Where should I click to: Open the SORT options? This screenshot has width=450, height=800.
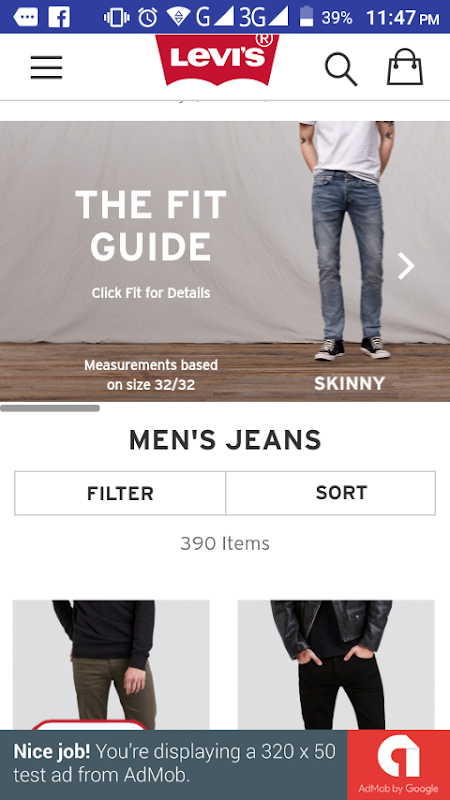[x=331, y=493]
